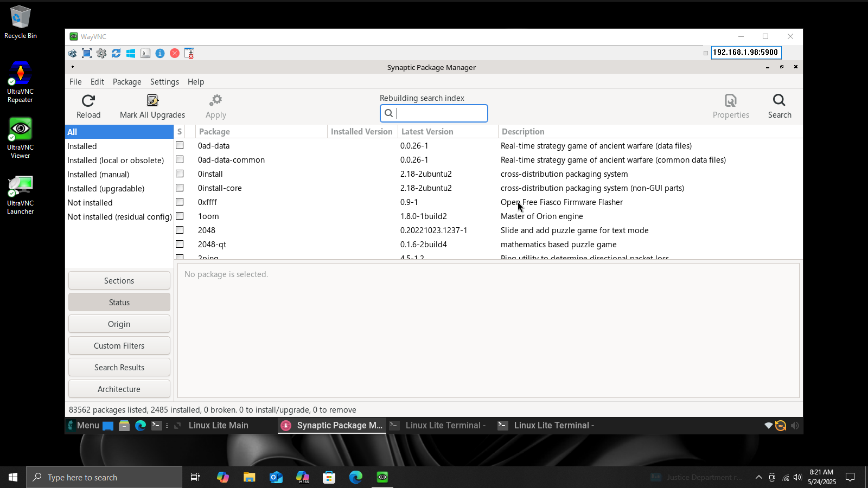This screenshot has width=868, height=488.
Task: Select Not installed (residual config) filter
Action: [x=119, y=217]
